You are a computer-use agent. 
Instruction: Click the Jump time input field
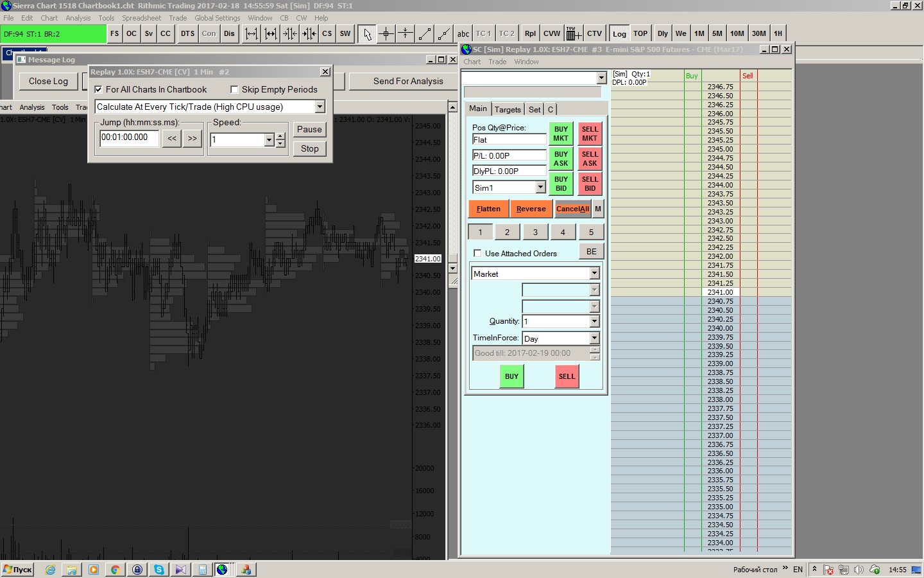pos(130,137)
